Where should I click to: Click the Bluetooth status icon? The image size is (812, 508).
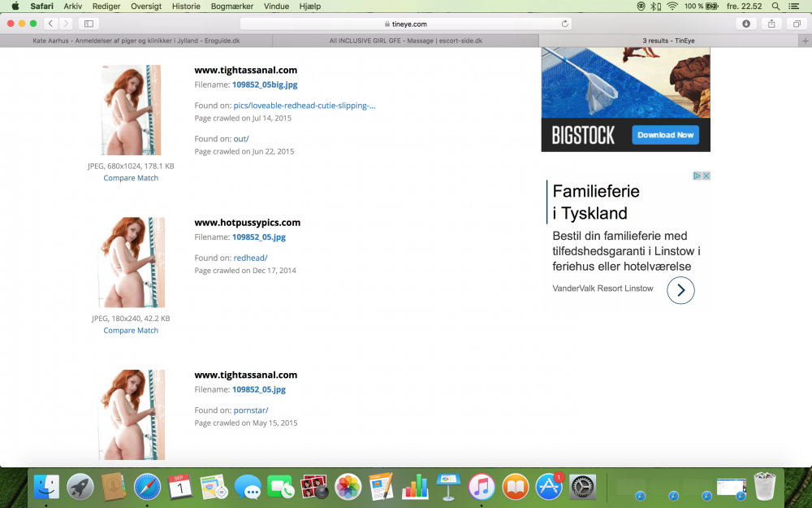click(x=655, y=7)
